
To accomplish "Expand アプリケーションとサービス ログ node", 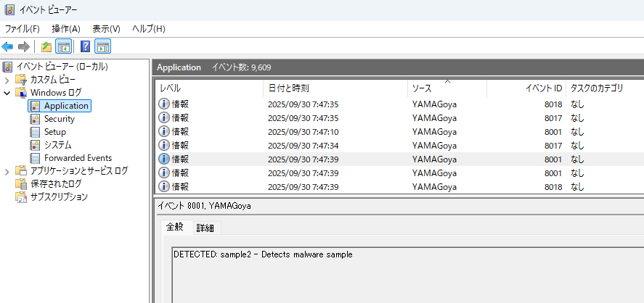I will tap(7, 171).
